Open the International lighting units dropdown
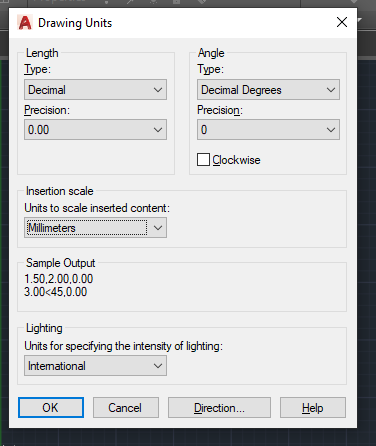Screen dimensions: 376x446 [x=95, y=366]
